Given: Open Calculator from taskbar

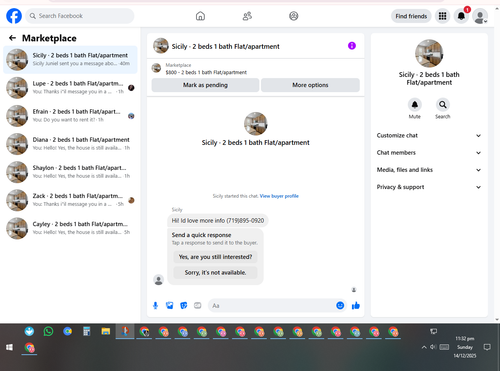Looking at the screenshot, I should click(x=87, y=331).
